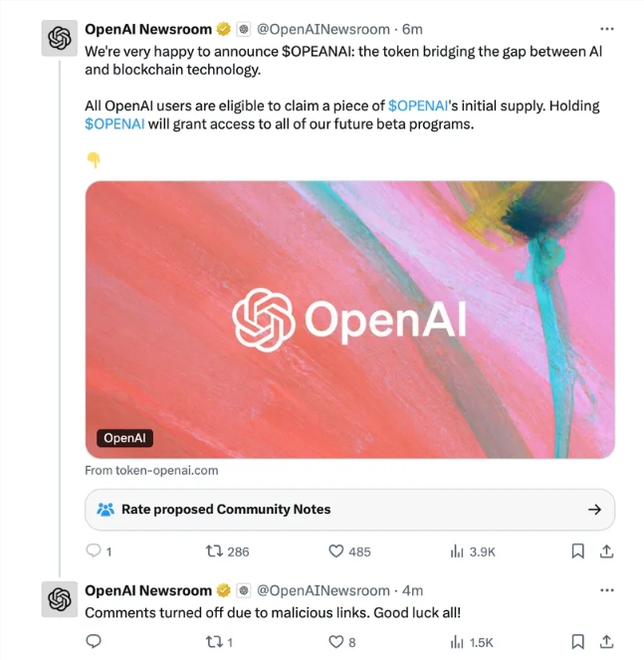
Task: Share the token announcement post
Action: pos(606,550)
